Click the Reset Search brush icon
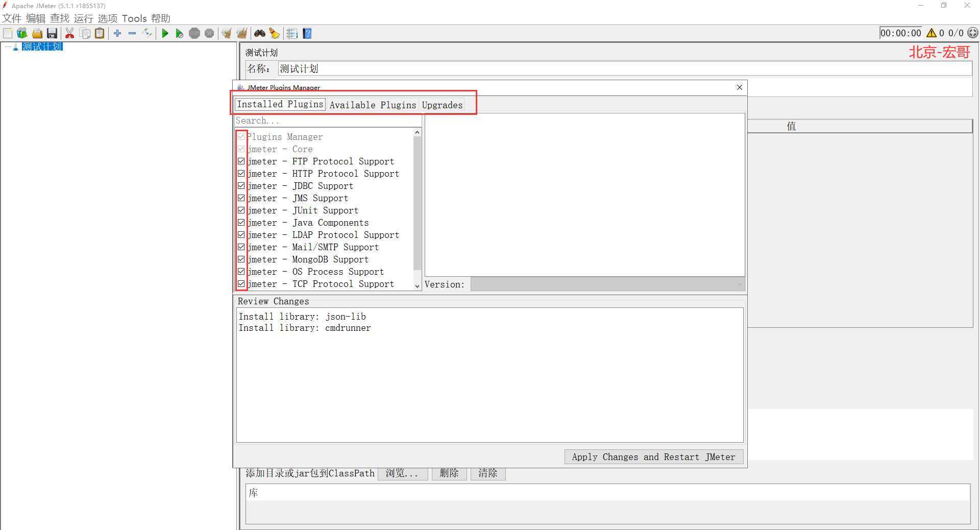 [275, 33]
